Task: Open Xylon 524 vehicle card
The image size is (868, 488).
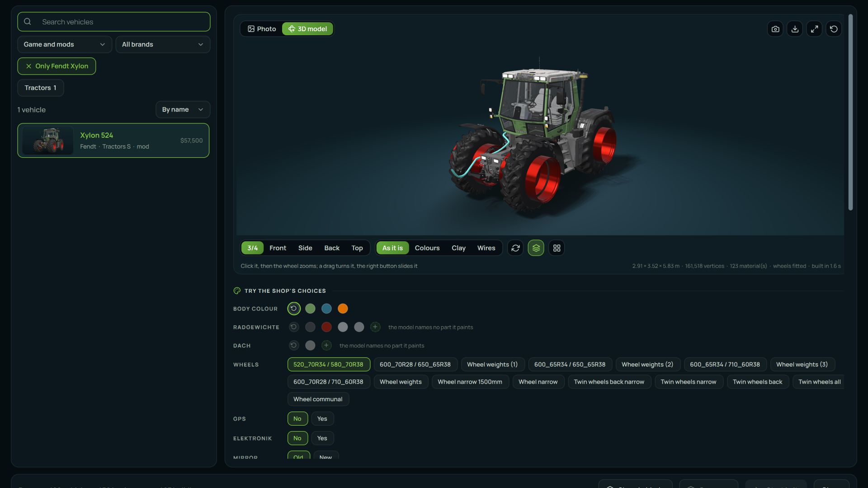Action: click(x=113, y=141)
